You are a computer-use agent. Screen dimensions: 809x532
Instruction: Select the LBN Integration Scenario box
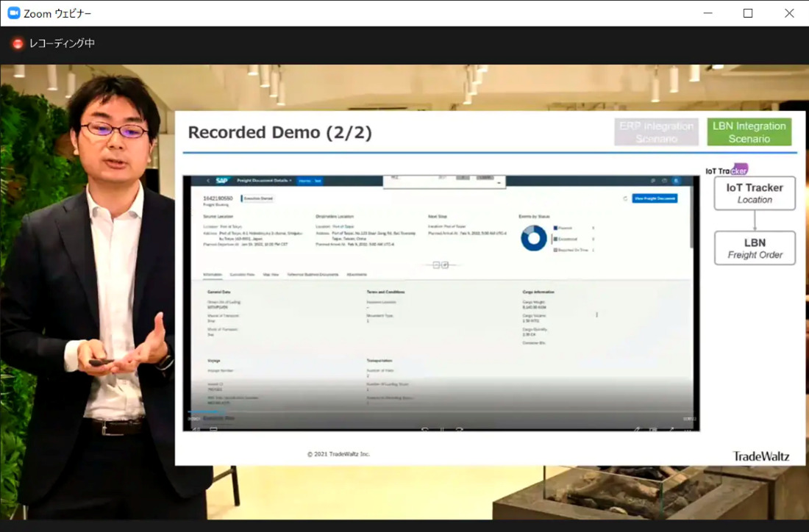pos(749,132)
